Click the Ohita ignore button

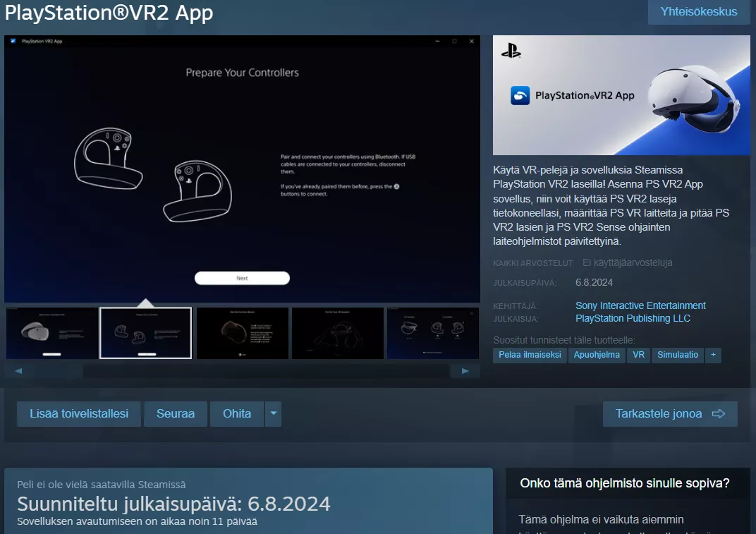pyautogui.click(x=237, y=414)
